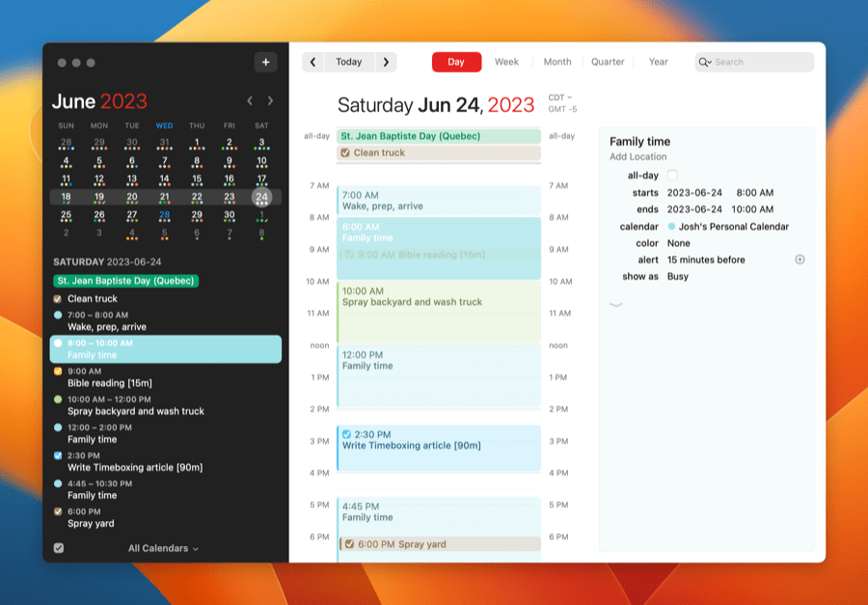
Task: Open St. Jean Baptiste Day all-day event
Action: point(439,136)
